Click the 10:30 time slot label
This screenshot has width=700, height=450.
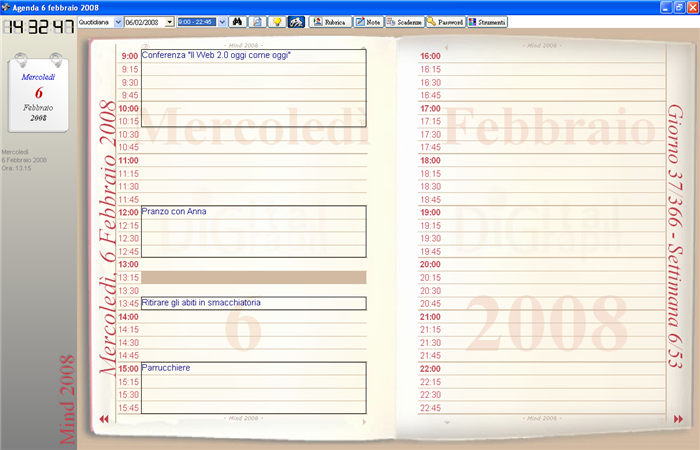coord(128,134)
